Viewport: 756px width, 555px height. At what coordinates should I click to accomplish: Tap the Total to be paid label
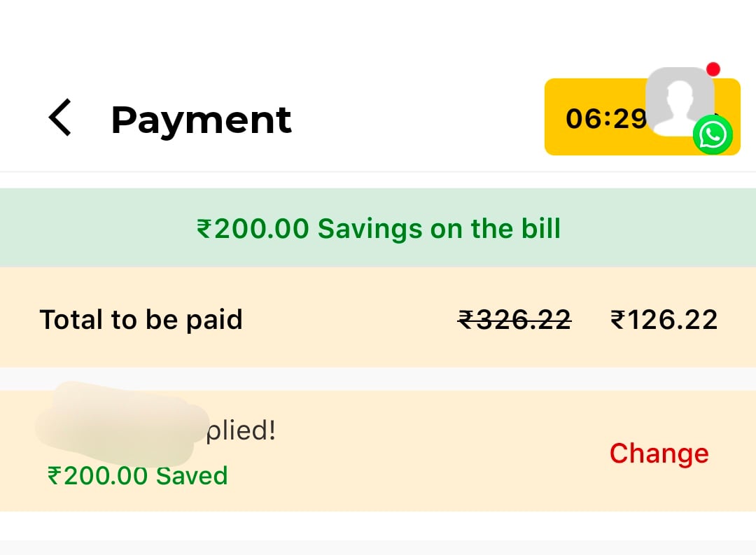[x=141, y=320]
